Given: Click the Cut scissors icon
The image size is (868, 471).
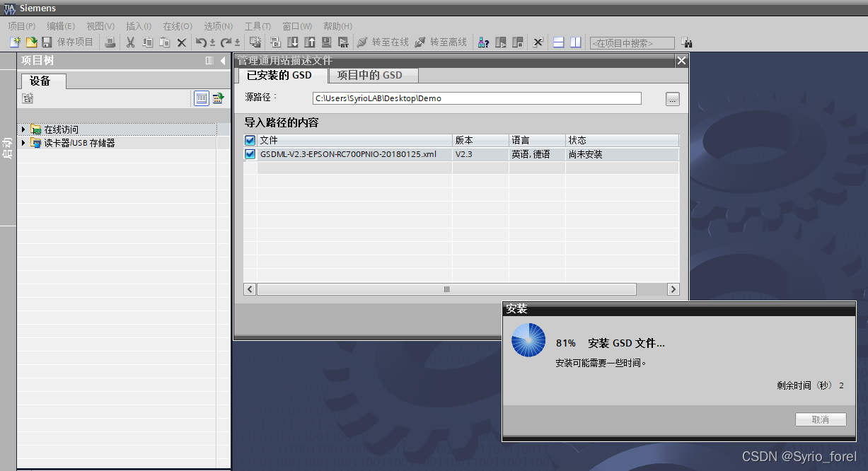Looking at the screenshot, I should 130,42.
